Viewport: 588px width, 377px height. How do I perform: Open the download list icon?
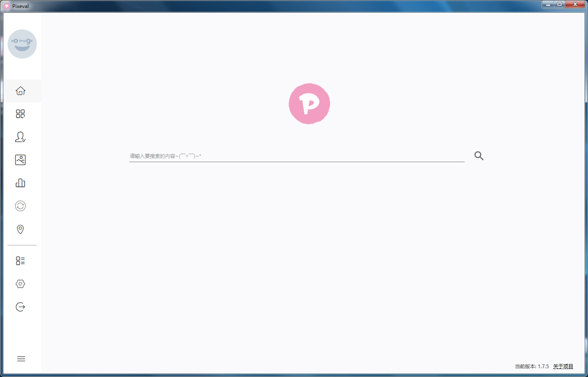point(21,261)
